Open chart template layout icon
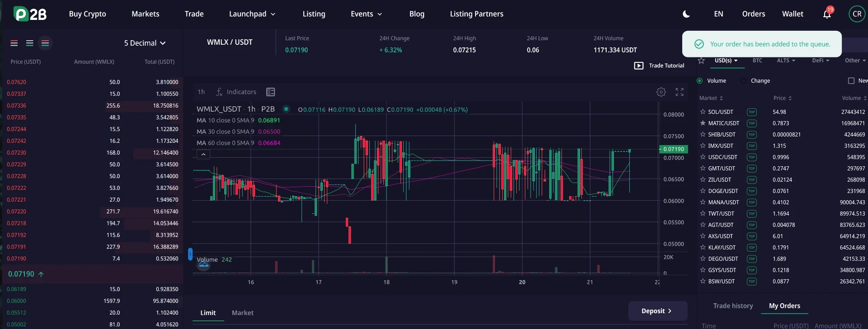The image size is (868, 329). point(271,92)
